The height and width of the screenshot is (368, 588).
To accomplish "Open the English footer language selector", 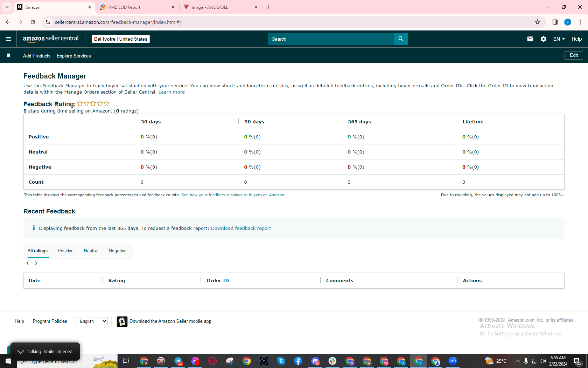I will (x=92, y=321).
